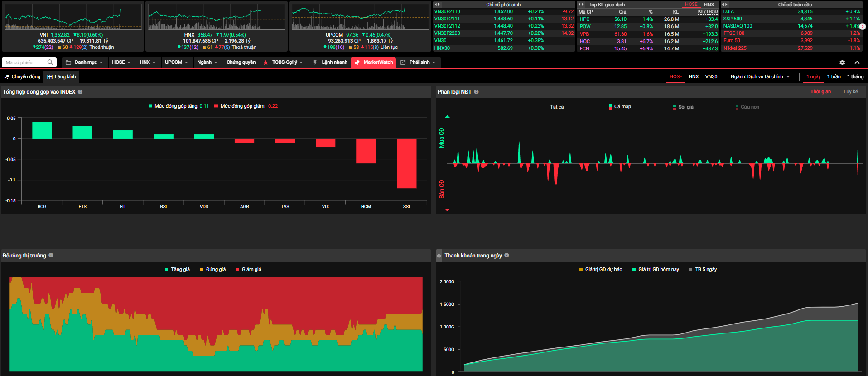Click the search magnifier icon in stock box
The height and width of the screenshot is (376, 868).
coord(50,62)
